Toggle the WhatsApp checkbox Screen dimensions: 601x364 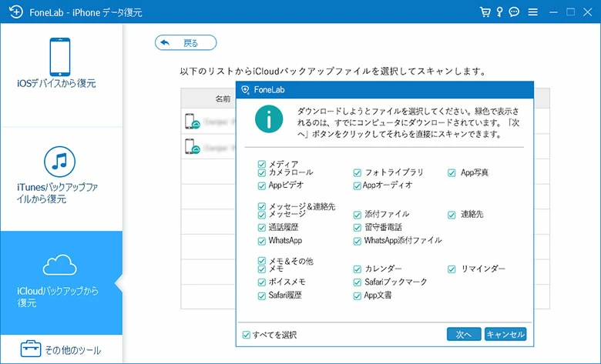[263, 241]
